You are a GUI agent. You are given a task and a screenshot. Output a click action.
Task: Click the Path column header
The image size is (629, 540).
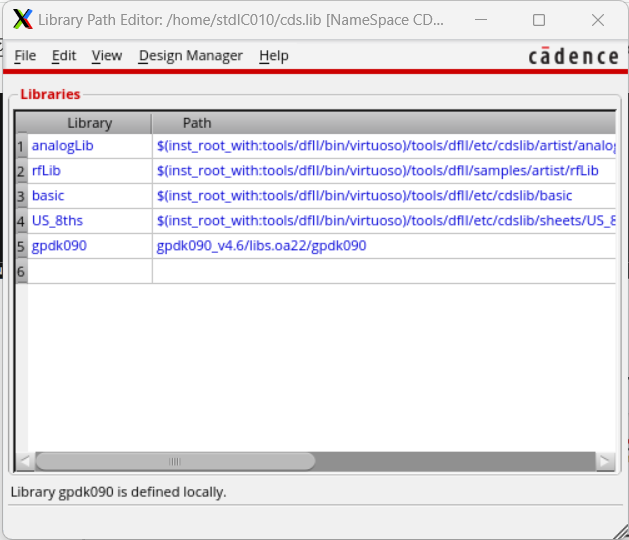(384, 123)
